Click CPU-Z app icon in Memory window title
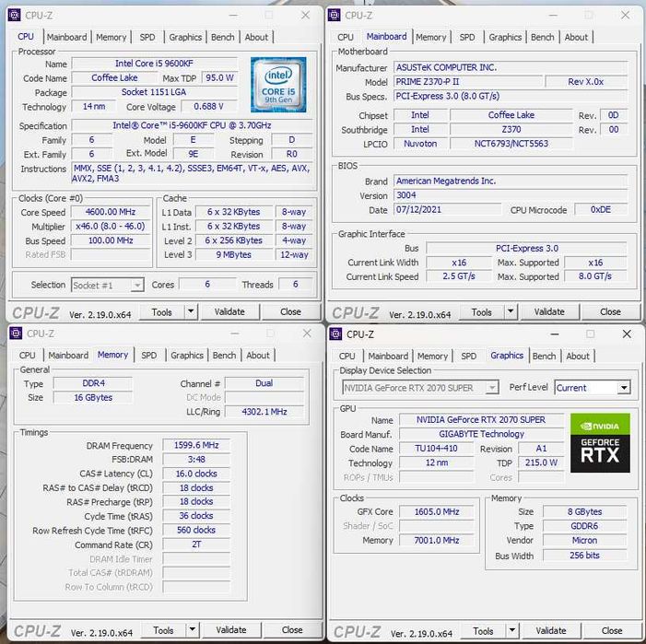This screenshot has width=646, height=644. point(16,334)
